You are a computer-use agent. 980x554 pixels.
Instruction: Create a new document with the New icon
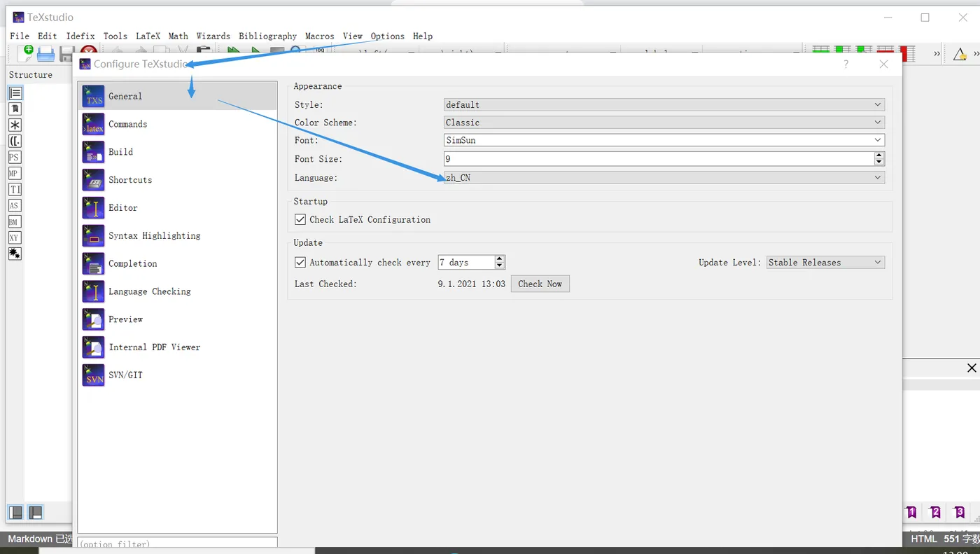pos(25,53)
